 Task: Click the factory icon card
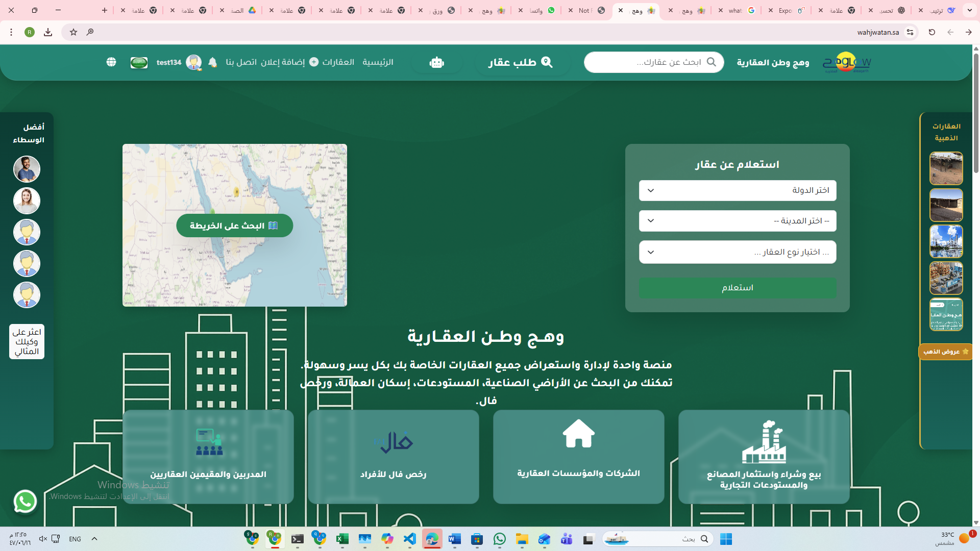[x=764, y=442]
